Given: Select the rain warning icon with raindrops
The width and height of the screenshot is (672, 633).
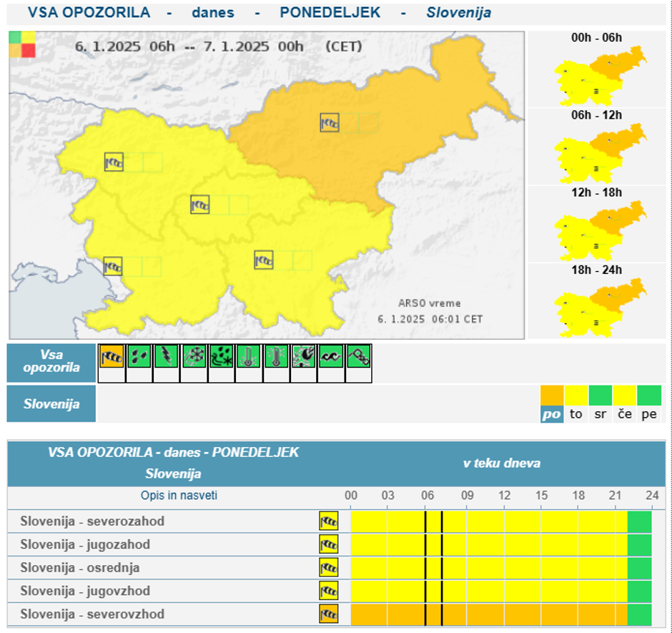Looking at the screenshot, I should 138,356.
